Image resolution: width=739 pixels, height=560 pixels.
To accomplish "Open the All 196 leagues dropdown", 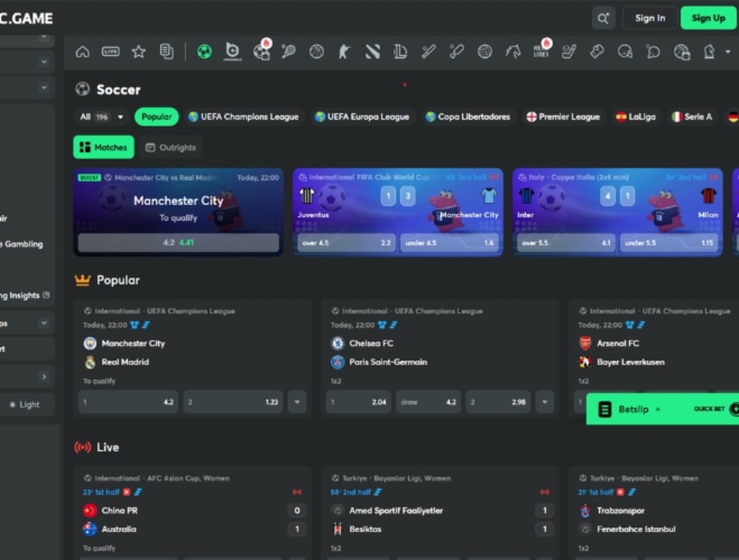I will coord(102,117).
